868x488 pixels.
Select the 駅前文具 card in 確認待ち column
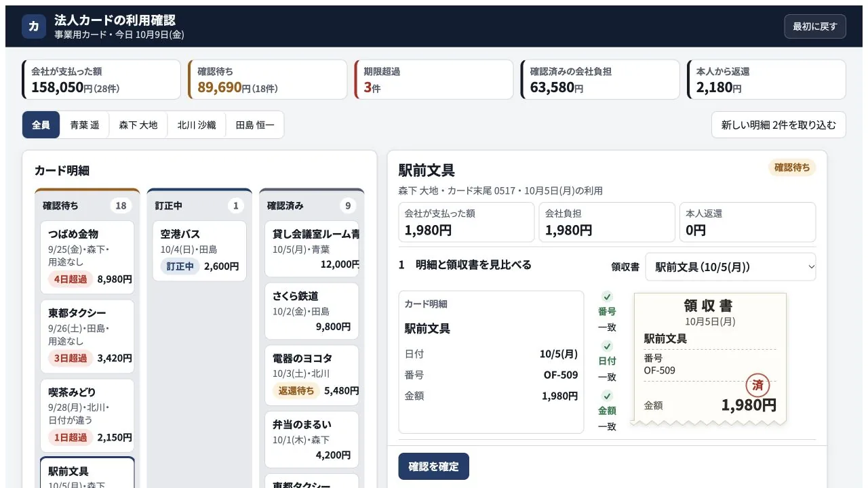coord(87,473)
